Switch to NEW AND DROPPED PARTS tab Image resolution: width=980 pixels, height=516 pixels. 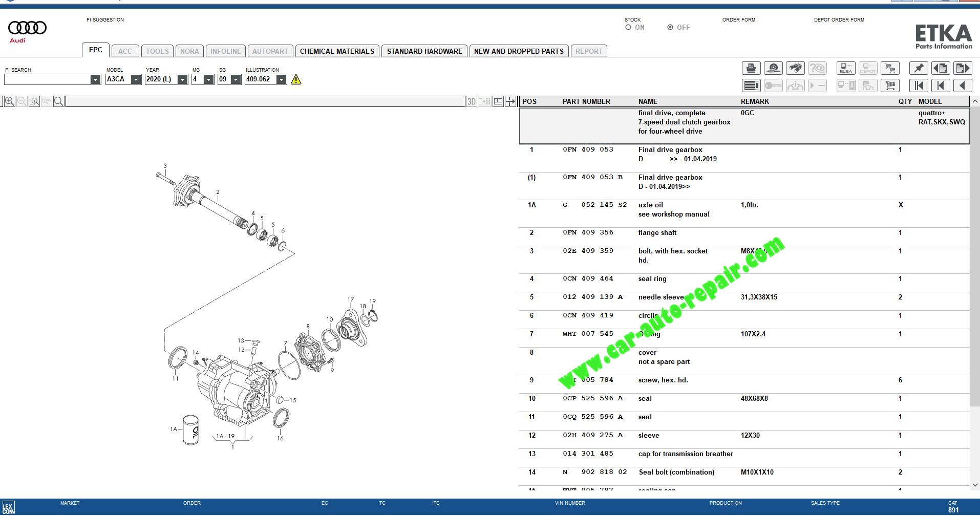519,51
